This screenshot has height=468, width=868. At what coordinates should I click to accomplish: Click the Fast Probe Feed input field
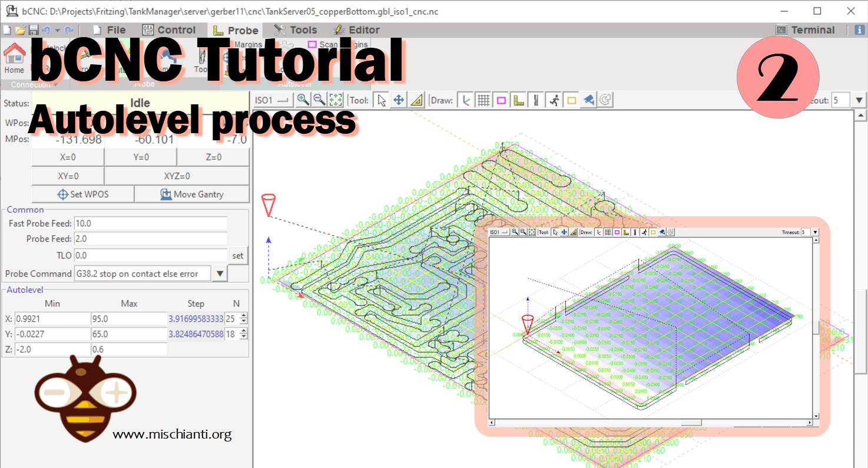(150, 223)
